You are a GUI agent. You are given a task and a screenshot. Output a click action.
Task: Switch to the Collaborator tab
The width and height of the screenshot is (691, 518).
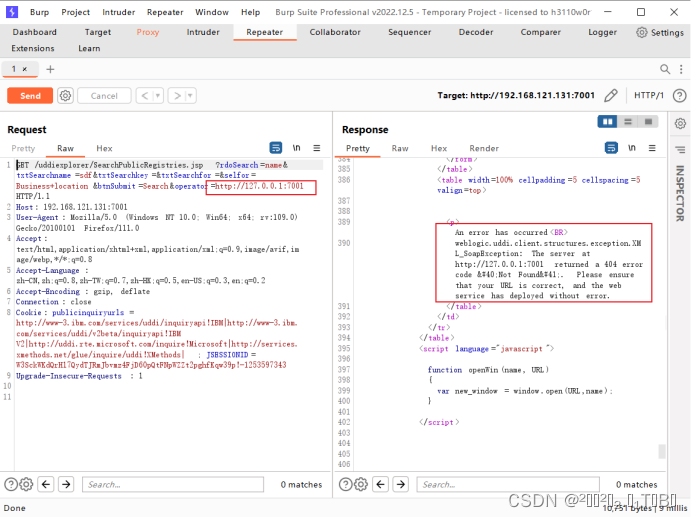(x=335, y=32)
